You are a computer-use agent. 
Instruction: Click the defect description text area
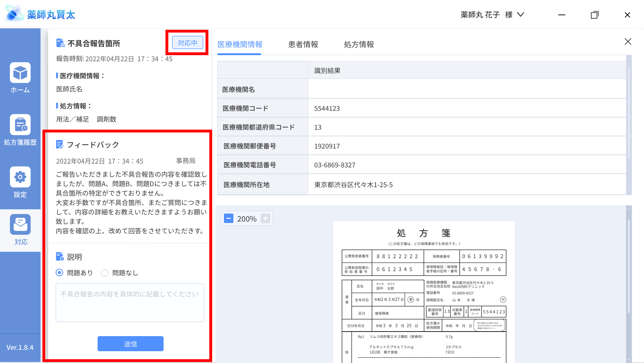point(130,302)
